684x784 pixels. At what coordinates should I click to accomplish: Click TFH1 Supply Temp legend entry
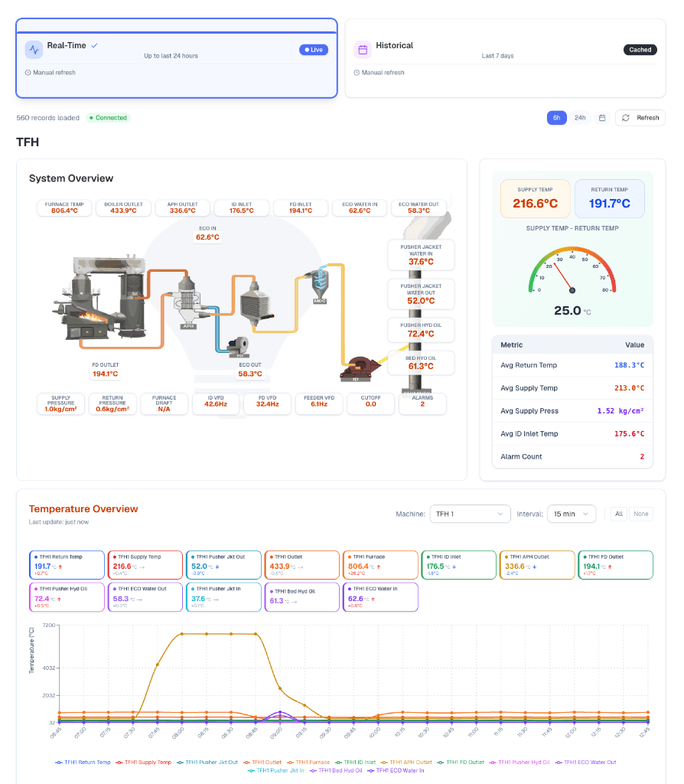pos(143,763)
